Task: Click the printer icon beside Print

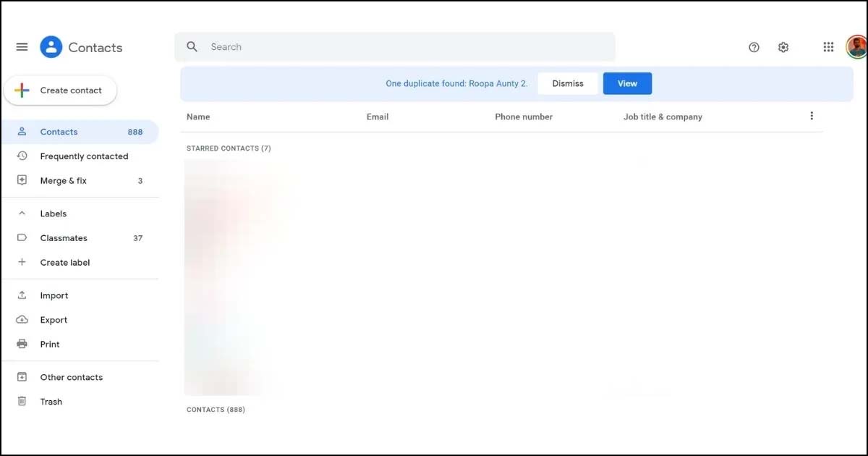Action: (22, 344)
